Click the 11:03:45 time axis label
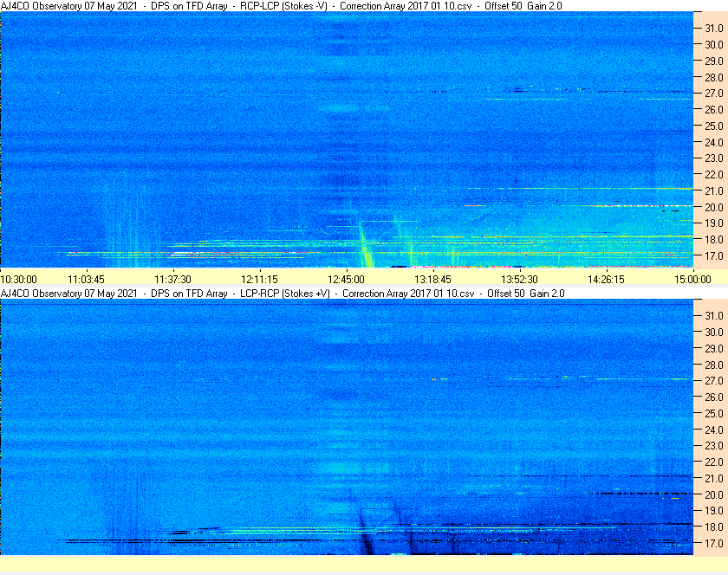The width and height of the screenshot is (728, 575). [87, 280]
